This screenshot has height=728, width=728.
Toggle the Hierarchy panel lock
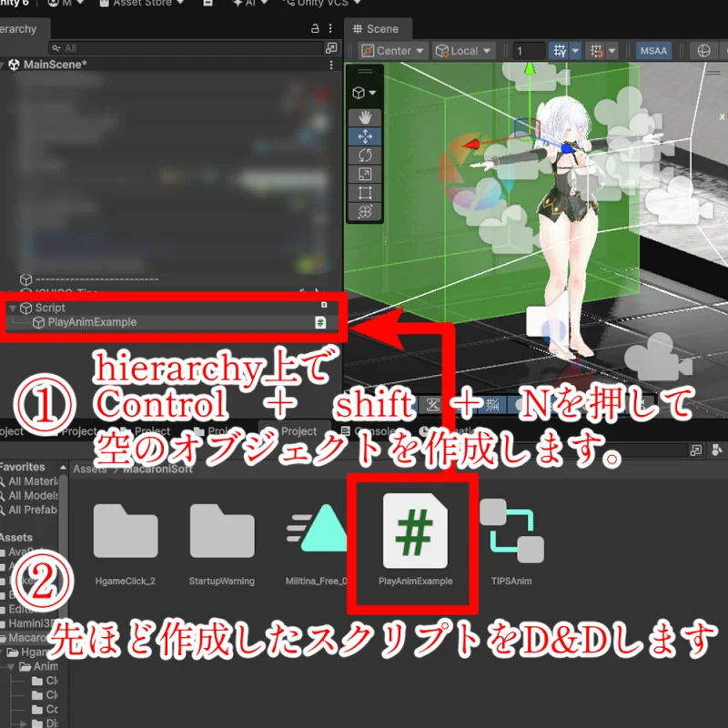(315, 28)
